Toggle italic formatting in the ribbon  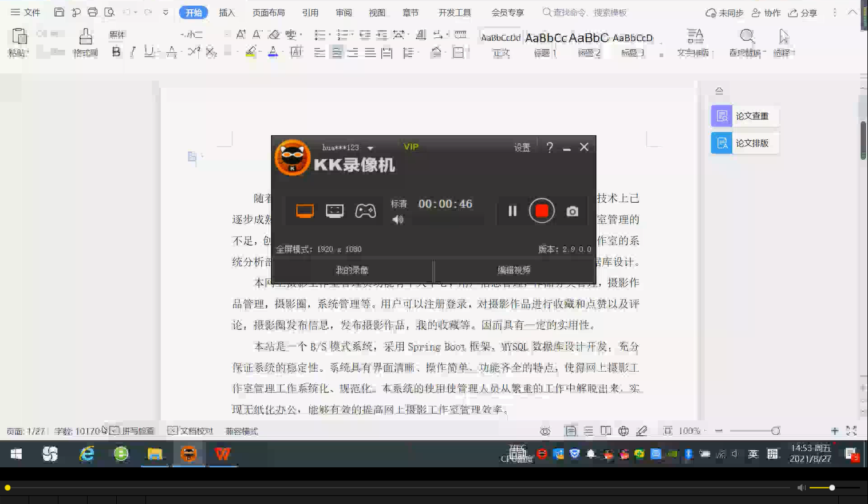click(131, 52)
